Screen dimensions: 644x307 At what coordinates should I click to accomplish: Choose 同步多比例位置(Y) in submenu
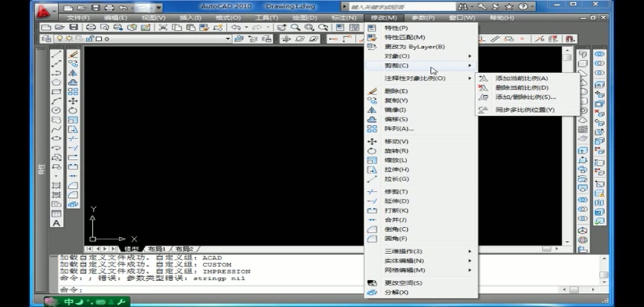[x=527, y=110]
